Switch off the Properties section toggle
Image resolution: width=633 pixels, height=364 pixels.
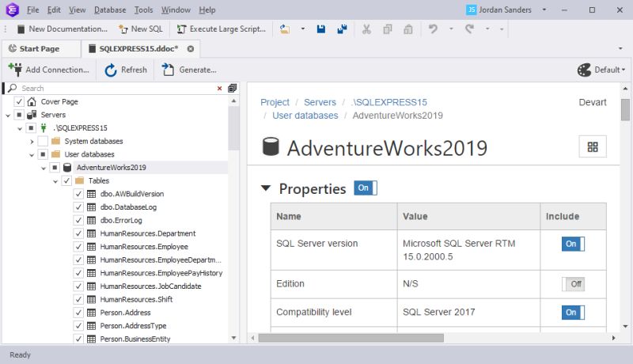[366, 188]
